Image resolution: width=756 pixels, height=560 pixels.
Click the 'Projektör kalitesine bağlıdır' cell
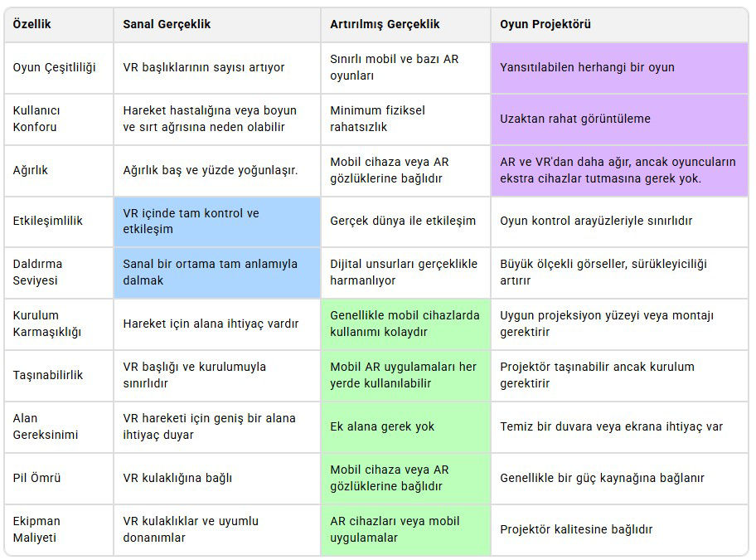click(x=576, y=529)
